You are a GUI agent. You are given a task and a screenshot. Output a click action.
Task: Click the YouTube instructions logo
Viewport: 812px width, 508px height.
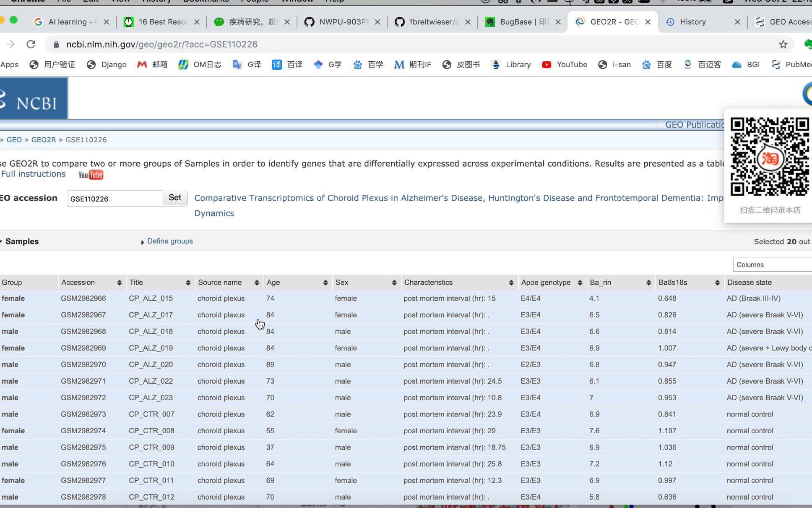[x=91, y=175]
